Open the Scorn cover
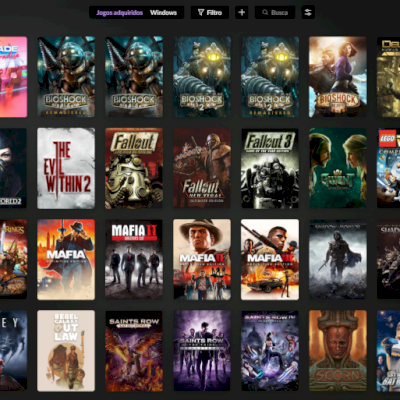Screen dimensions: 400x400 [338, 351]
